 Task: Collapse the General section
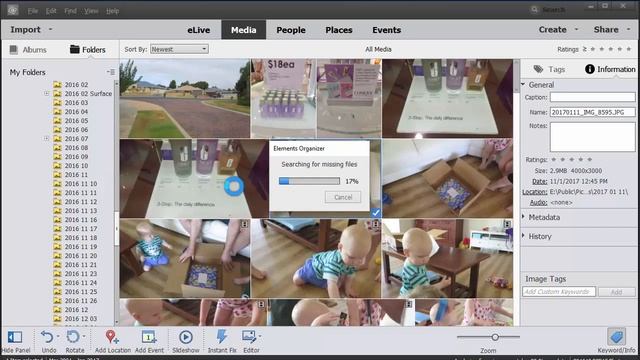pyautogui.click(x=523, y=84)
